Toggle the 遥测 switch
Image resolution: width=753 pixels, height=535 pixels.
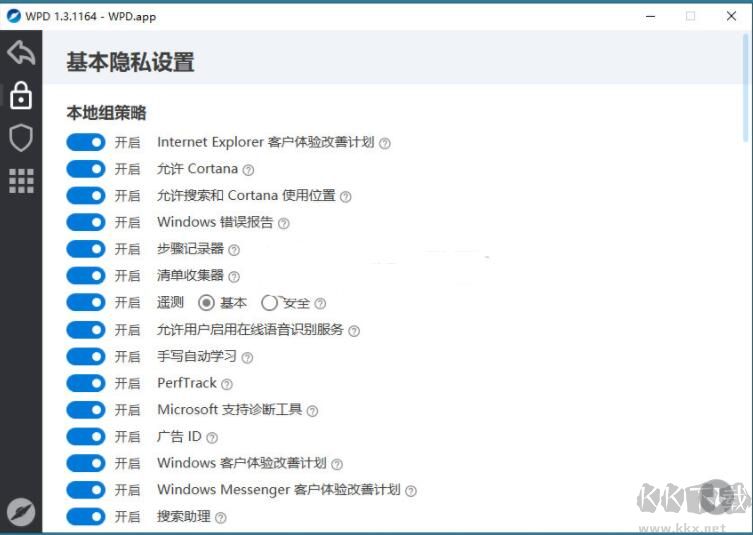pos(85,303)
